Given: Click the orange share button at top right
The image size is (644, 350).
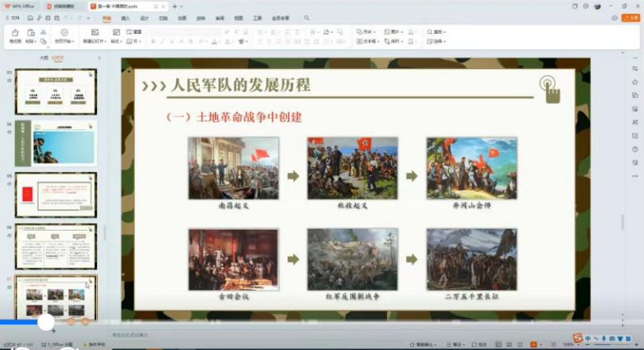Looking at the screenshot, I should 631,18.
